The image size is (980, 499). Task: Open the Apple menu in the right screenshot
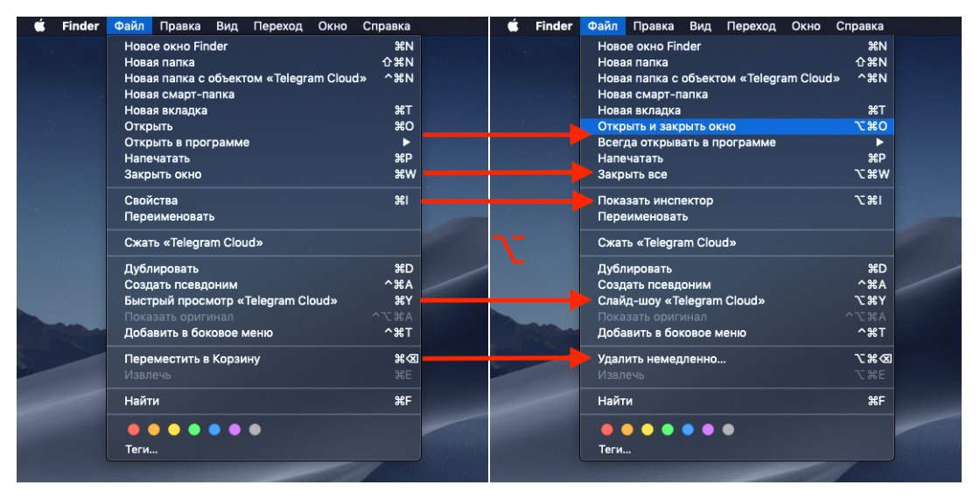point(513,25)
